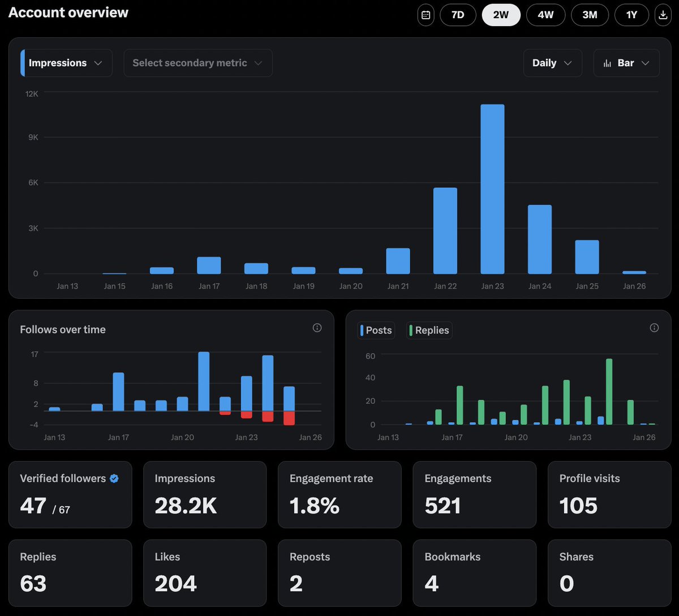Open the Engagement rate stat card
Image resolution: width=679 pixels, height=616 pixels.
coord(339,495)
